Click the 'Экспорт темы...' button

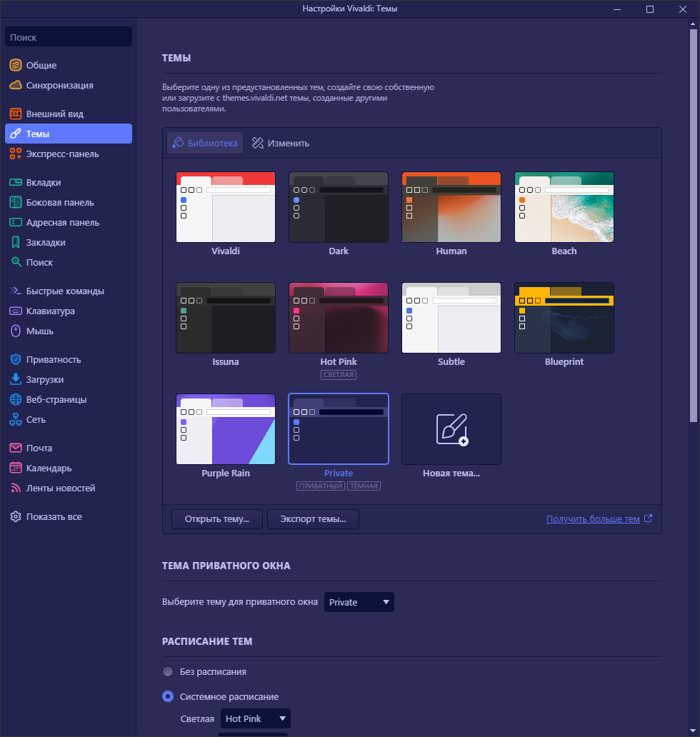[313, 519]
